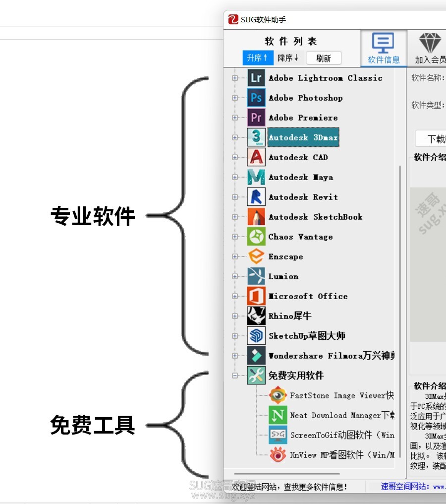Screen dimensions: 446x504
Task: Click the Autodesk Maya M icon
Action: 256,177
